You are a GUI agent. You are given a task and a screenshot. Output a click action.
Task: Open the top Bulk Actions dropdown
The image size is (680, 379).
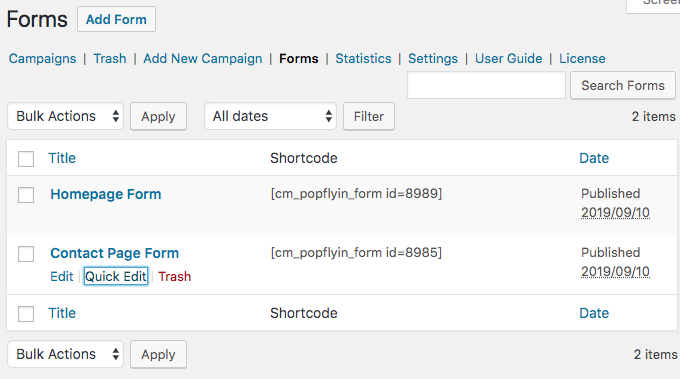tap(65, 116)
